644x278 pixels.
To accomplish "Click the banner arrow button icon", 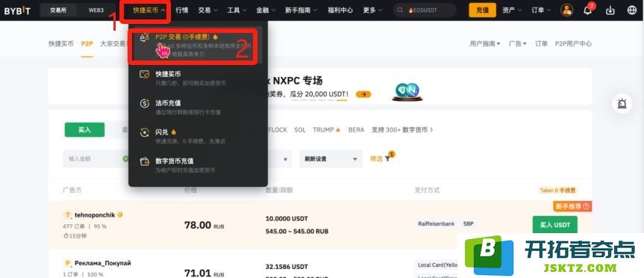I will [x=363, y=94].
